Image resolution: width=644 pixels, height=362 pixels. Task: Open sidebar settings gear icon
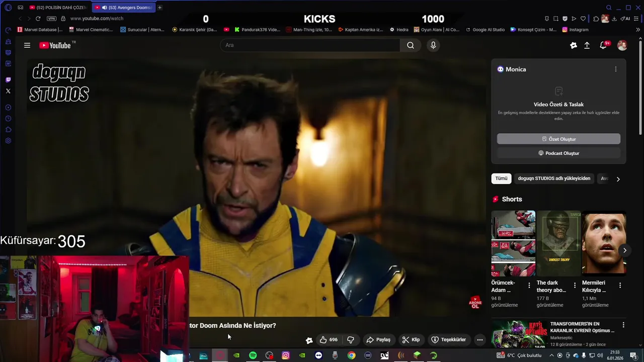click(8, 141)
